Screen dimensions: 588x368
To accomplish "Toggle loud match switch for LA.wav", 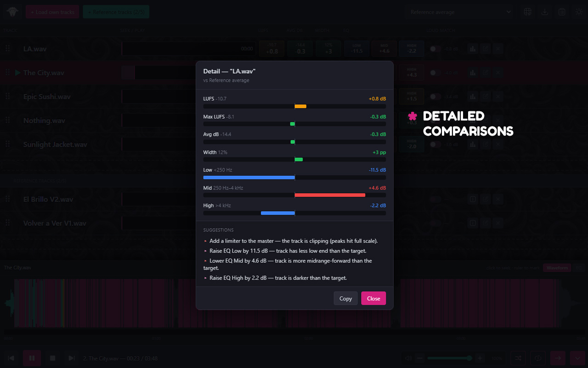I will pyautogui.click(x=435, y=49).
